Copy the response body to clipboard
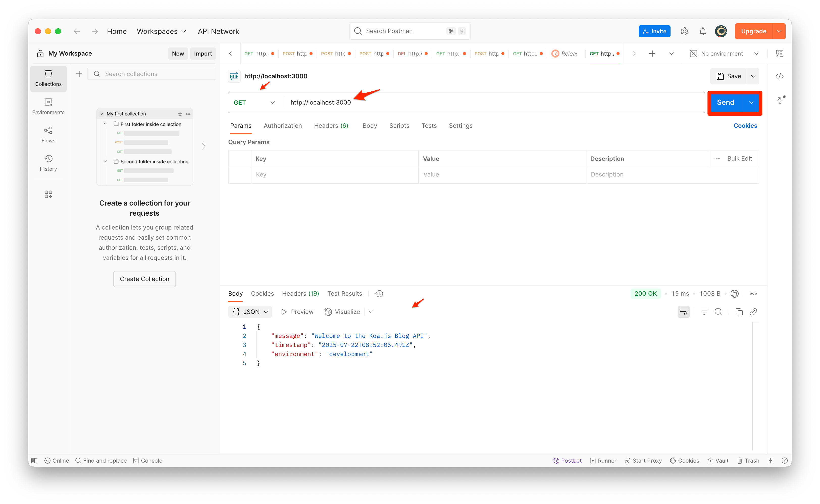The height and width of the screenshot is (504, 820). 739,312
